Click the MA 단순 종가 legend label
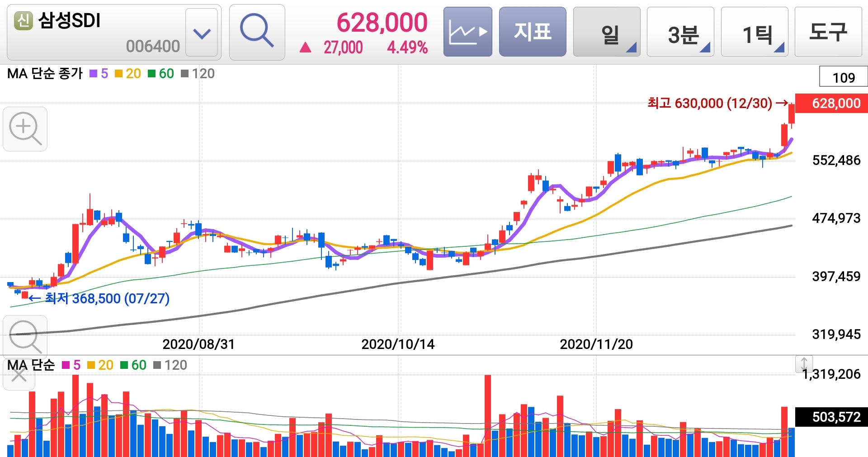The image size is (868, 457). [45, 74]
